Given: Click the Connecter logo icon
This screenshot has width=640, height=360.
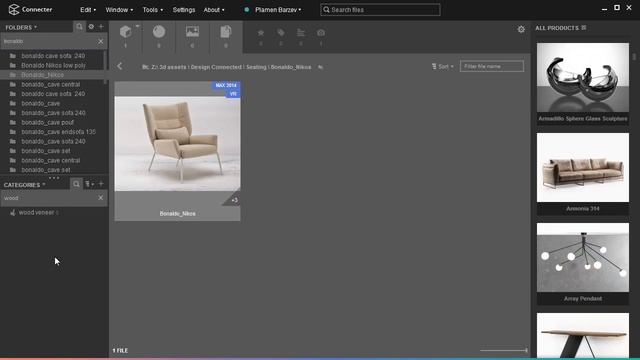Looking at the screenshot, I should (x=14, y=9).
